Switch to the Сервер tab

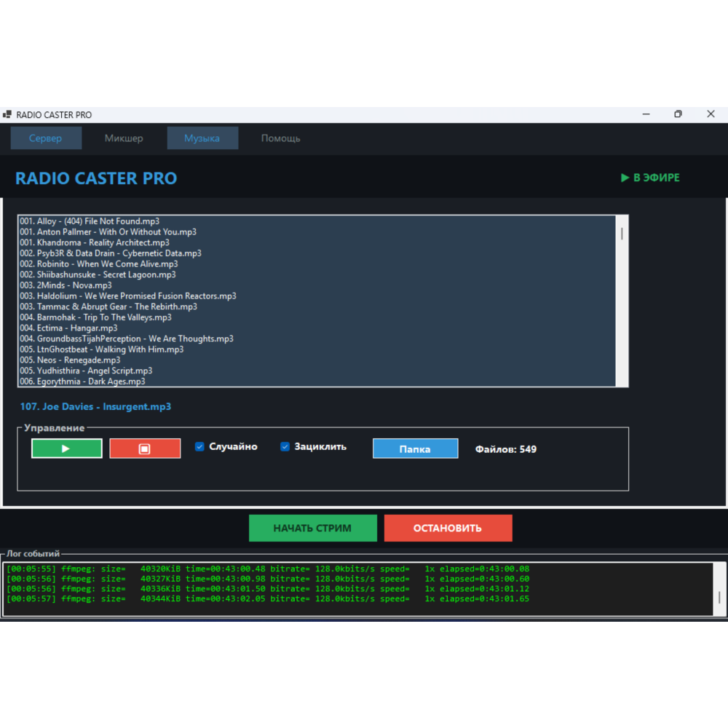pos(46,138)
